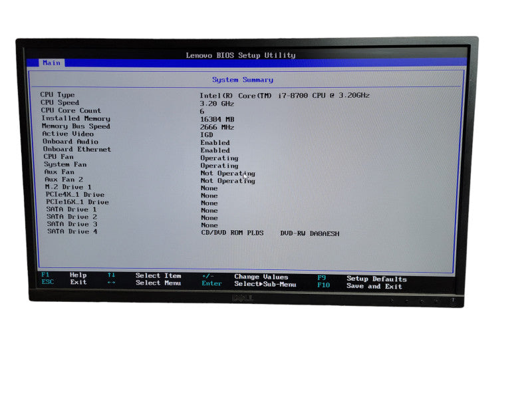This screenshot has height=399, width=532.
Task: Select the Onboard Ethernet label
Action: [77, 149]
